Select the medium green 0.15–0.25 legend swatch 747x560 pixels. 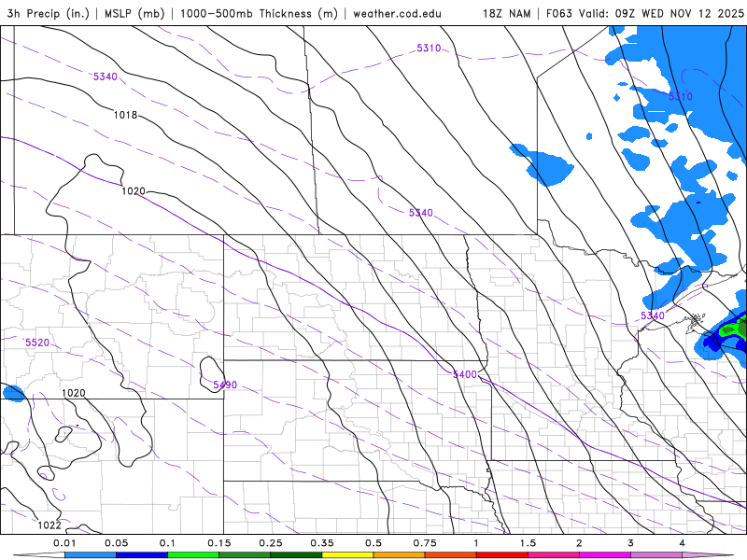coord(245,555)
